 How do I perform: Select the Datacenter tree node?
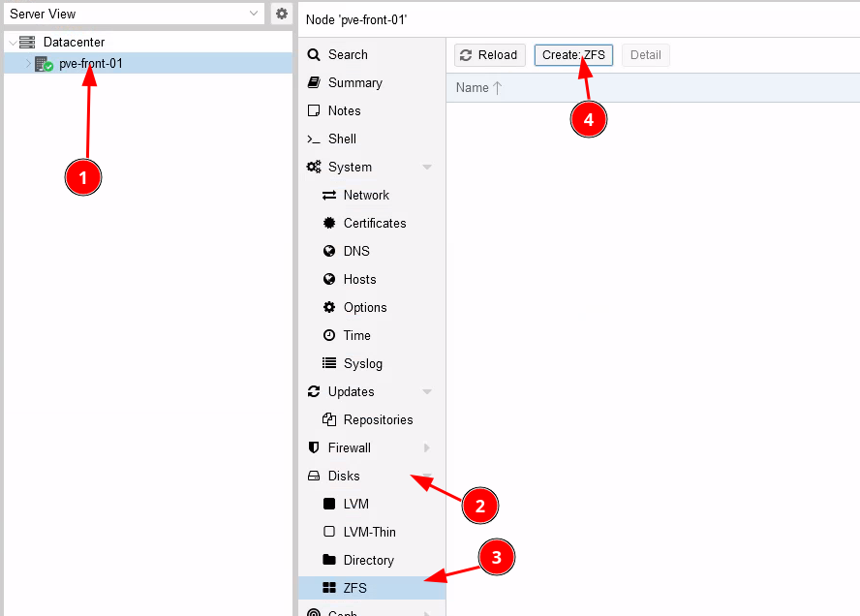(x=74, y=42)
